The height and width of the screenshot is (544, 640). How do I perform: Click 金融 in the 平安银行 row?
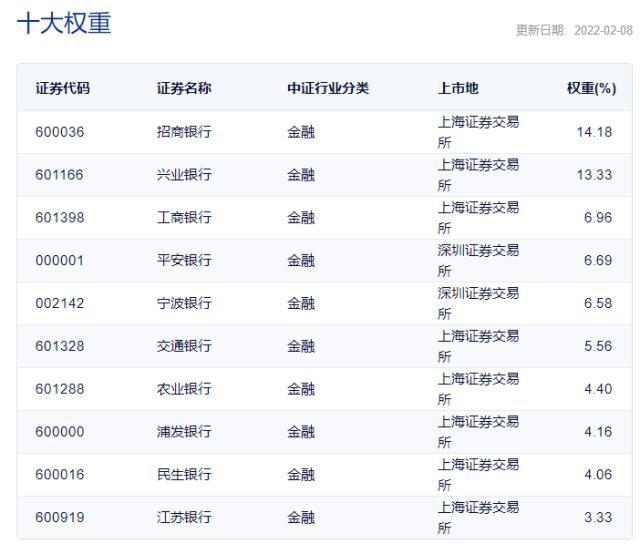[x=301, y=260]
